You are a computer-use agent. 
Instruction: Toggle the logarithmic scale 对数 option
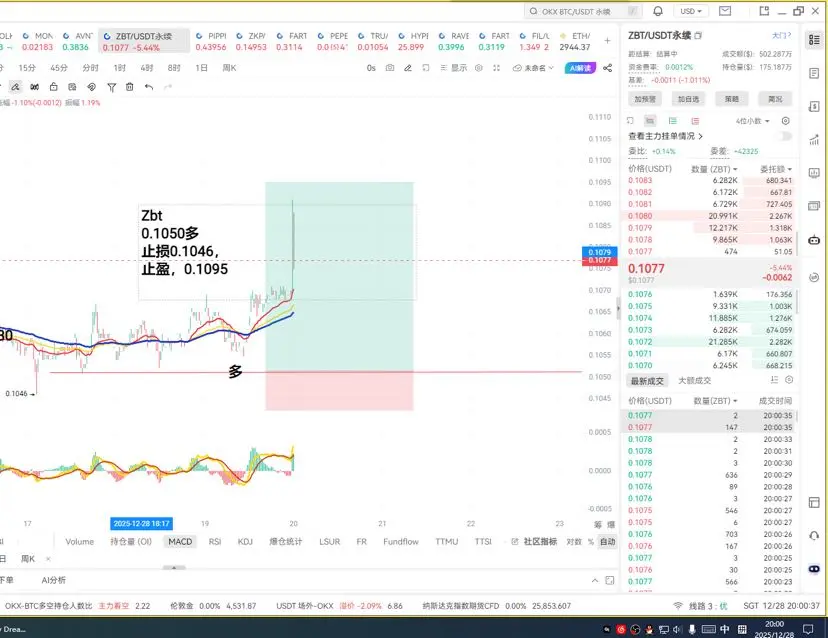coord(574,542)
